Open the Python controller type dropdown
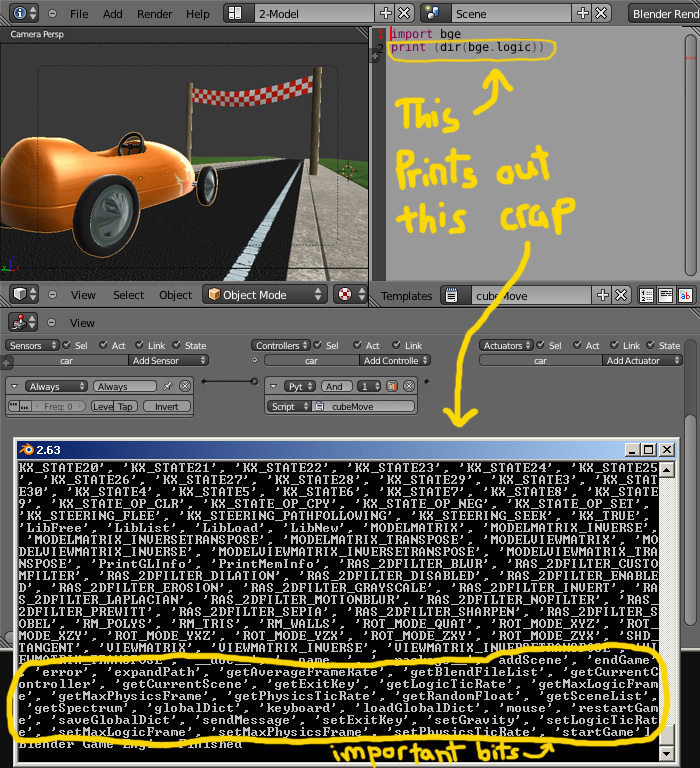 299,386
